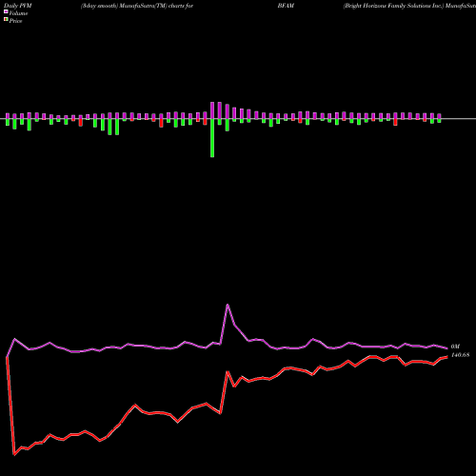Click the Price legend color swatch

tap(6, 20)
